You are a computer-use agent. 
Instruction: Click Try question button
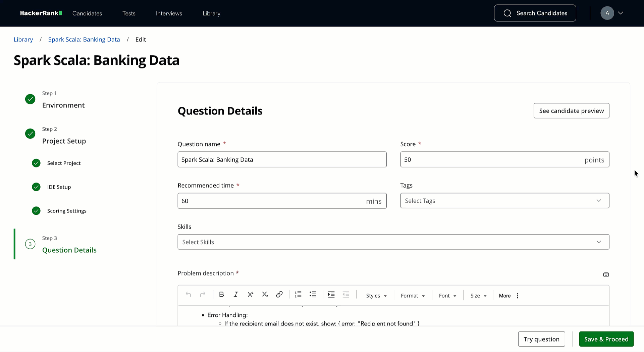pos(541,339)
